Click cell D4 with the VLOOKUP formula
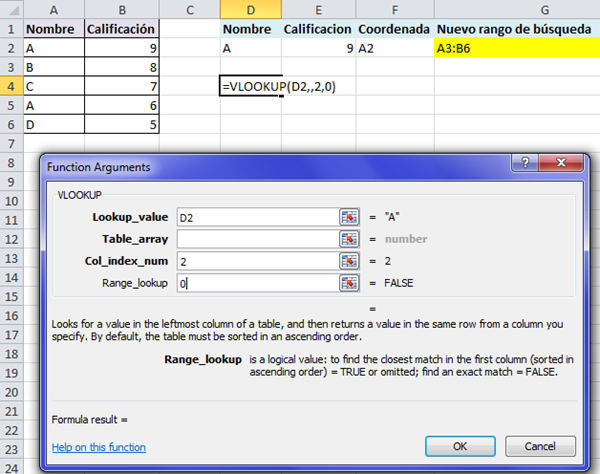The width and height of the screenshot is (600, 474). 252,86
